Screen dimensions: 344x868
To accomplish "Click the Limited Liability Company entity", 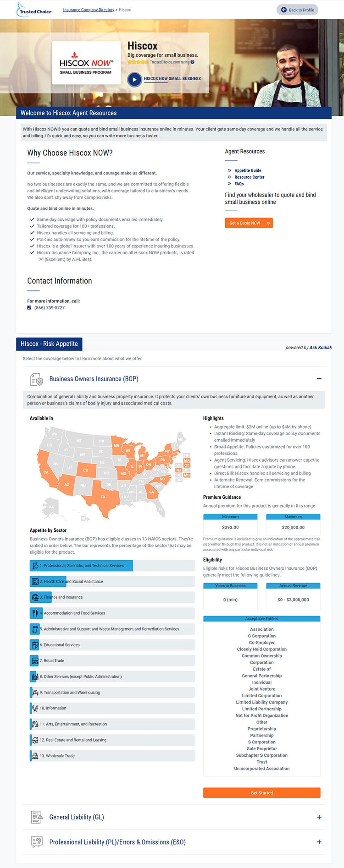I will [262, 702].
